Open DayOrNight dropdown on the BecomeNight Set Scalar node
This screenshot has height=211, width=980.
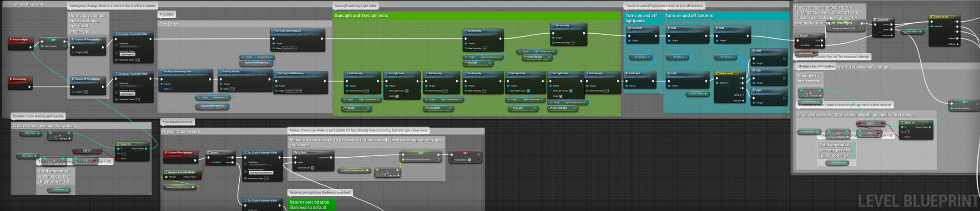pyautogui.click(x=127, y=54)
